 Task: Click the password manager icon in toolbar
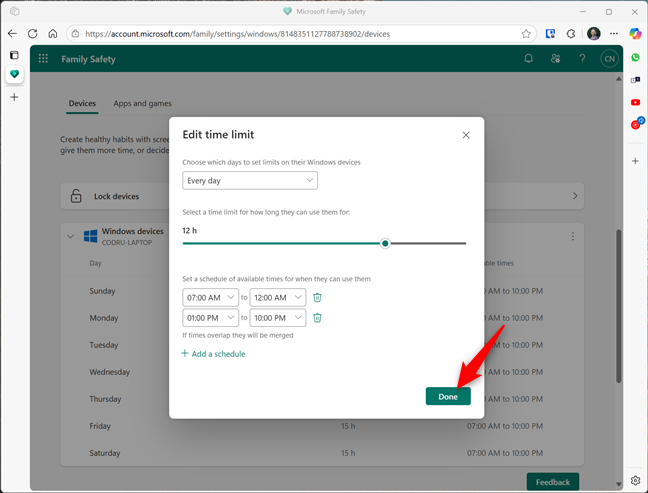pyautogui.click(x=550, y=34)
